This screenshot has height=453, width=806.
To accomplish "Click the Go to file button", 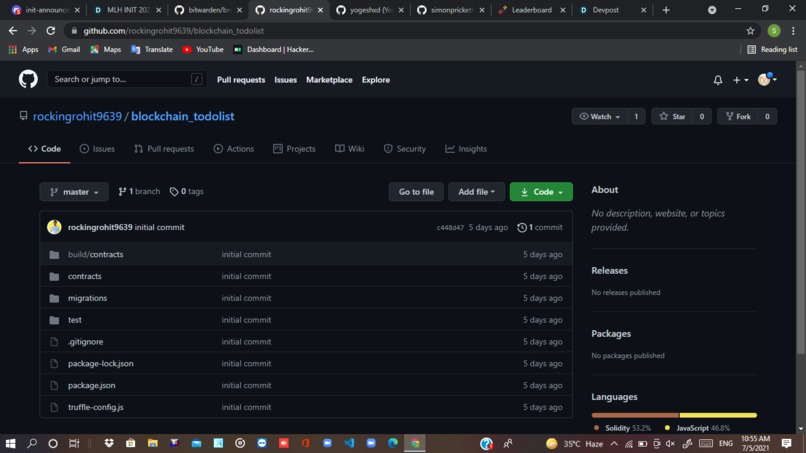I will (x=416, y=192).
